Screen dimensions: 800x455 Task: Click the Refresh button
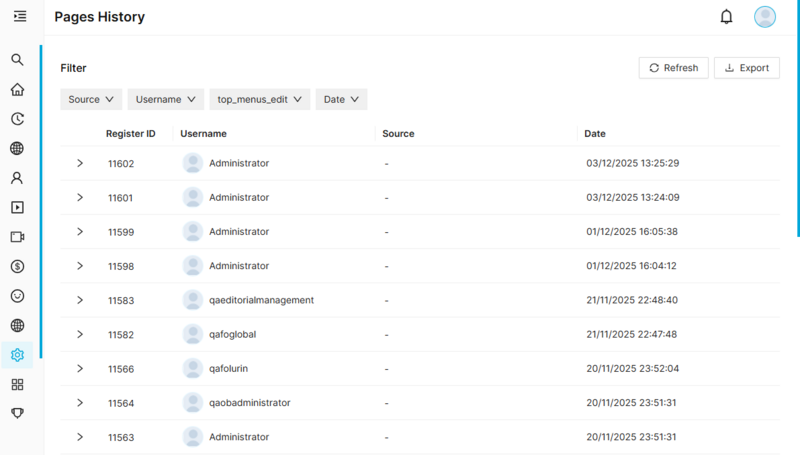pyautogui.click(x=674, y=68)
